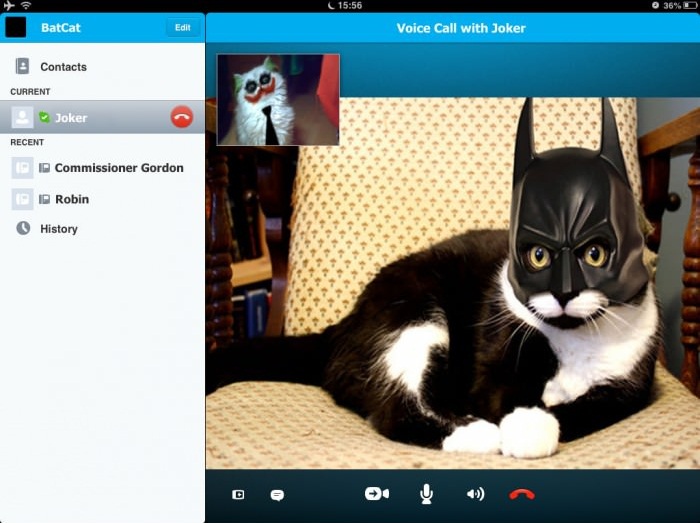Open the Robin recent conversation
The height and width of the screenshot is (523, 700).
click(x=71, y=199)
